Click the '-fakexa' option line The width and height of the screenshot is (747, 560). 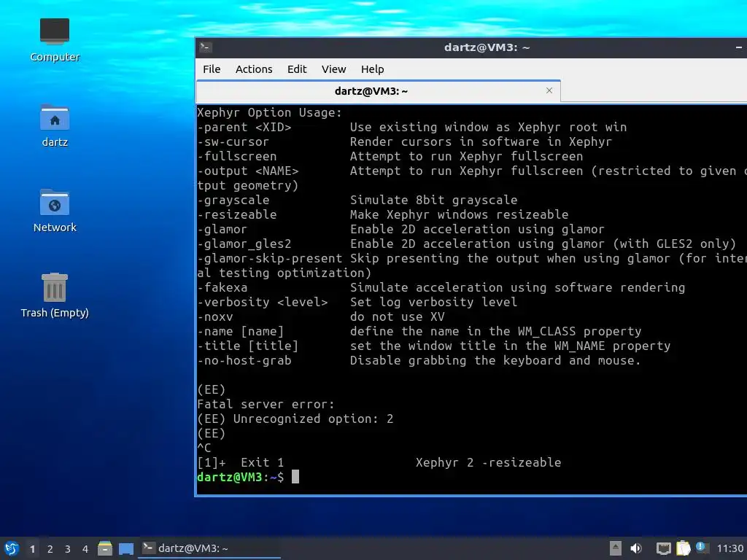pos(441,287)
